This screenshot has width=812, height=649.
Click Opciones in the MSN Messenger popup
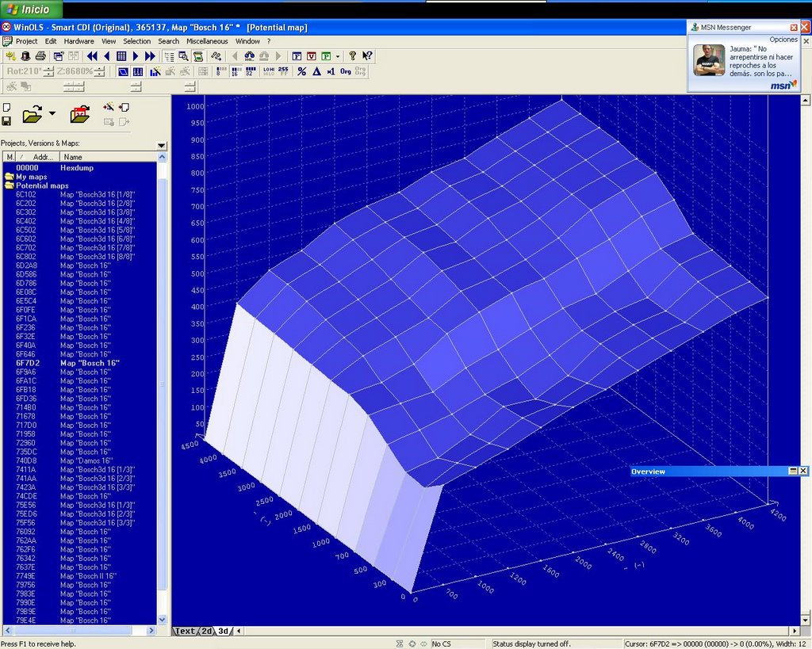click(783, 40)
